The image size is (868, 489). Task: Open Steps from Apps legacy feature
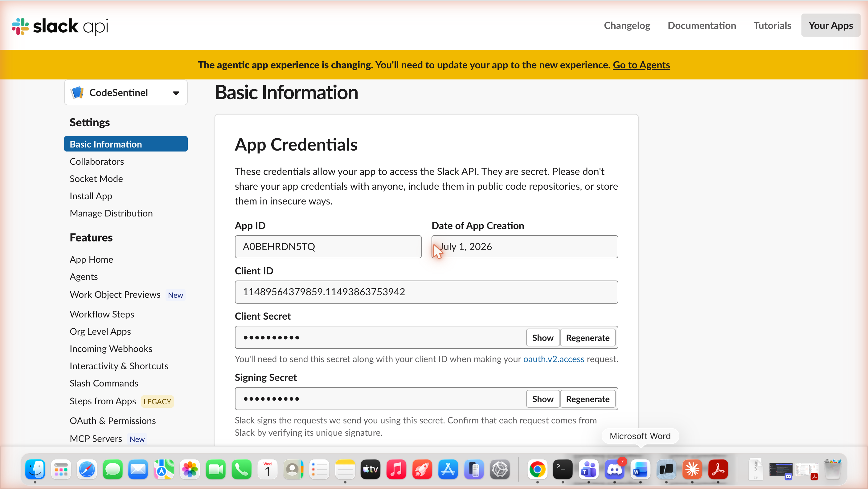pyautogui.click(x=103, y=401)
